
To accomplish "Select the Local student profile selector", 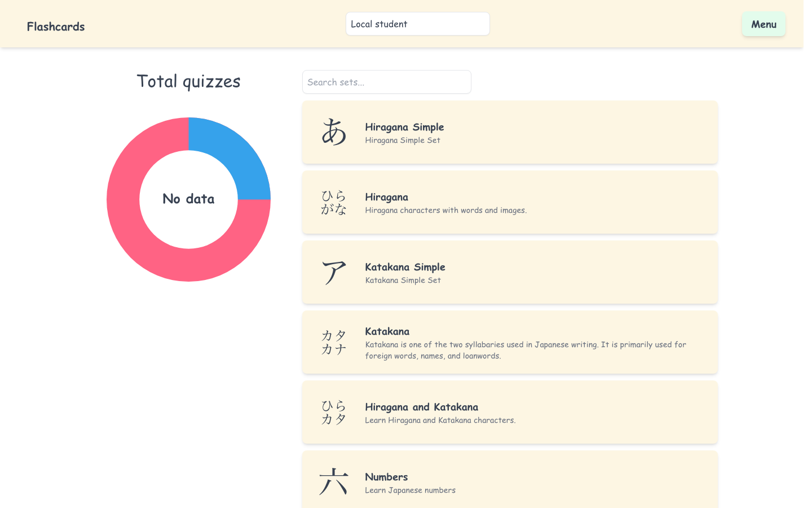I will click(x=417, y=24).
